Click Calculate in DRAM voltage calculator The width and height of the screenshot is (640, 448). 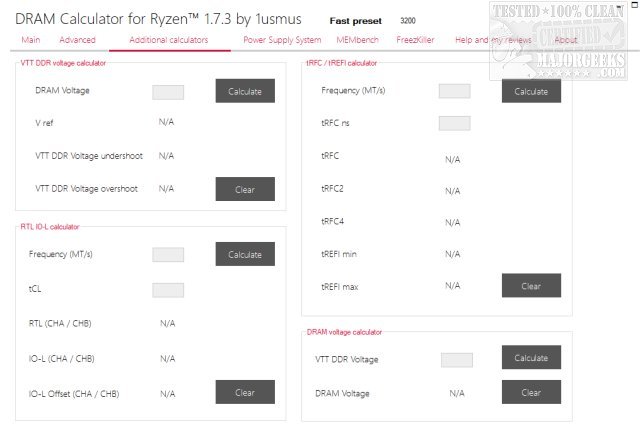(x=531, y=358)
